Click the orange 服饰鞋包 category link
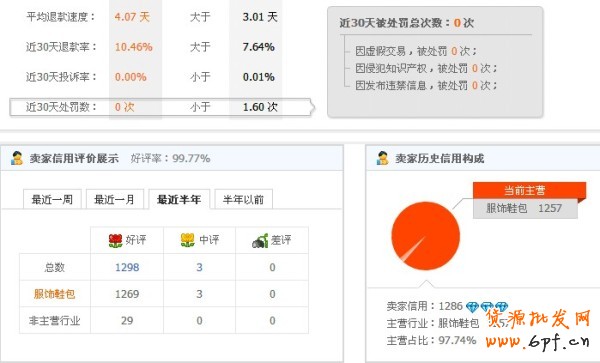 [x=54, y=294]
